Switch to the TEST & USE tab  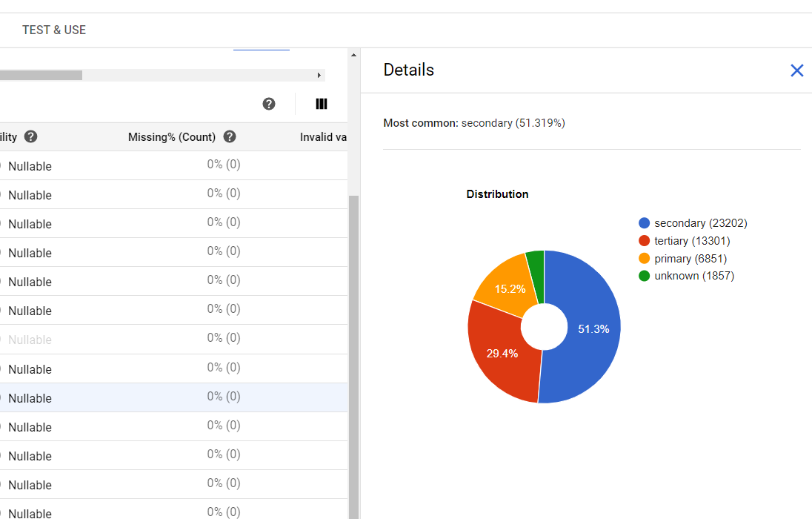point(54,30)
